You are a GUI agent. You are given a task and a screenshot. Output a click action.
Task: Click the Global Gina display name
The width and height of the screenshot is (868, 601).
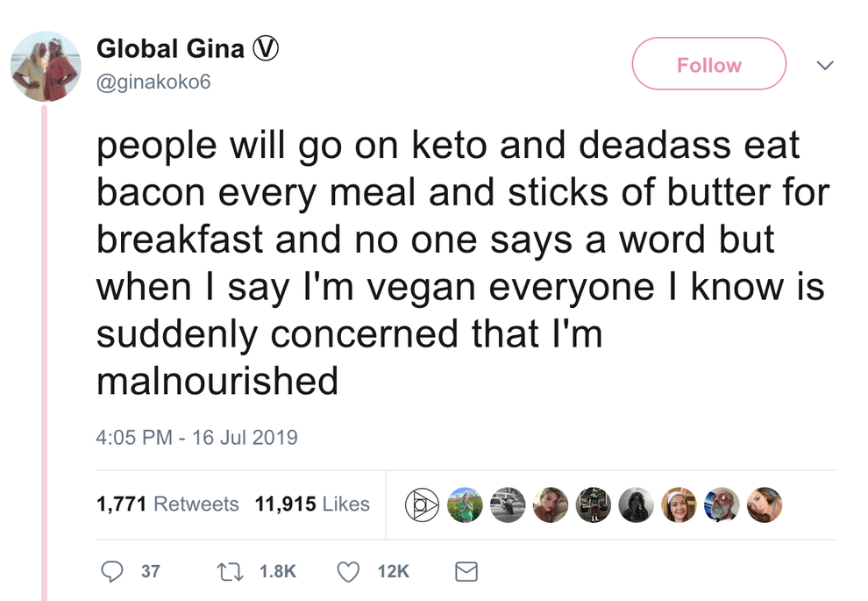171,49
